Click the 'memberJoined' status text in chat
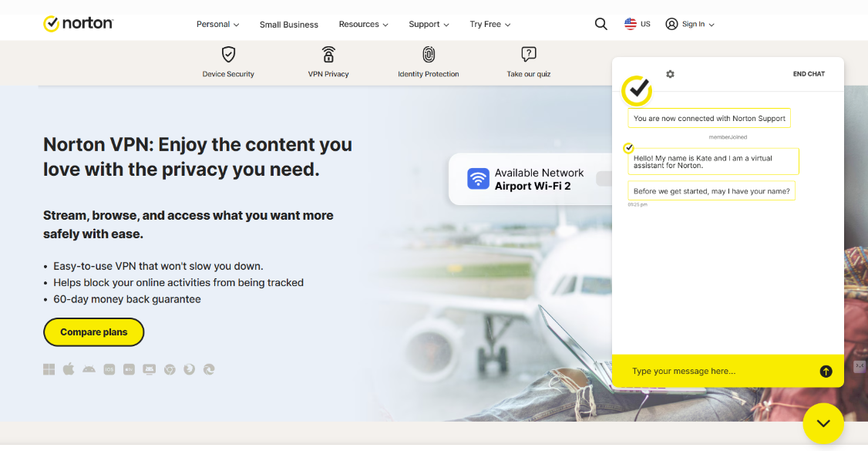Image resolution: width=868 pixels, height=451 pixels. pos(728,137)
